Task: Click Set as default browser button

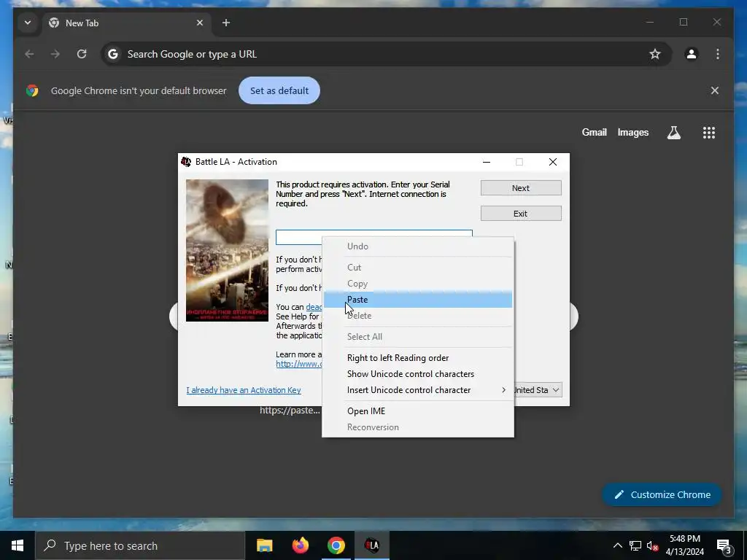Action: [x=279, y=90]
